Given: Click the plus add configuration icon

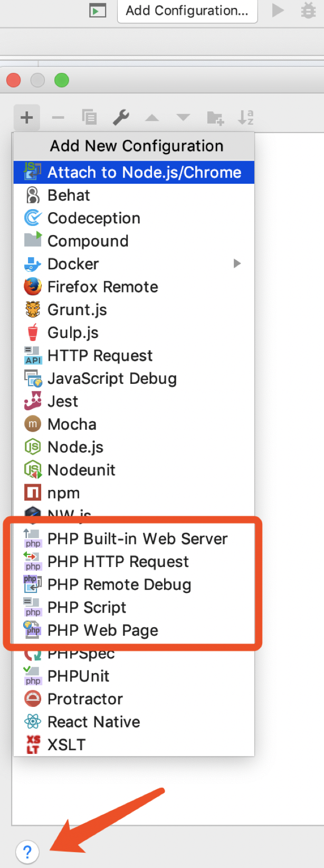Looking at the screenshot, I should [x=27, y=117].
